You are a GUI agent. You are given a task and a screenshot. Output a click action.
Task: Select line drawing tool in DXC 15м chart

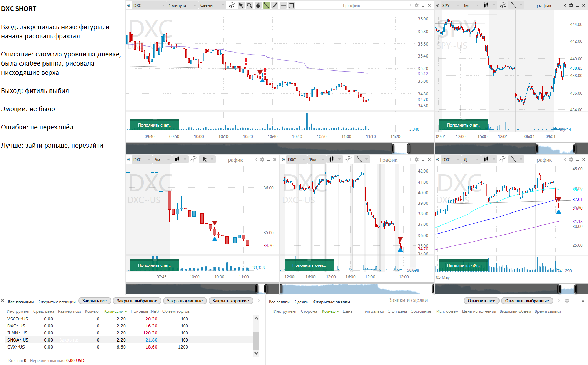[x=359, y=160]
